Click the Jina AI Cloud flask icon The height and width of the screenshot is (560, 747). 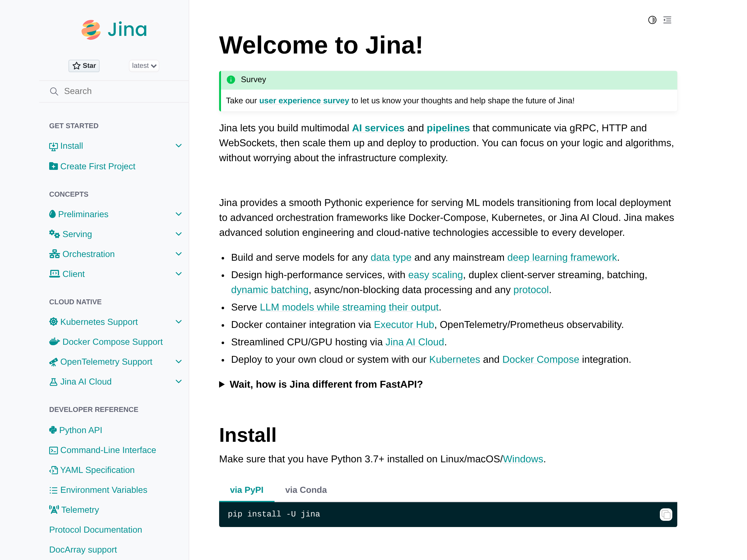pyautogui.click(x=53, y=382)
